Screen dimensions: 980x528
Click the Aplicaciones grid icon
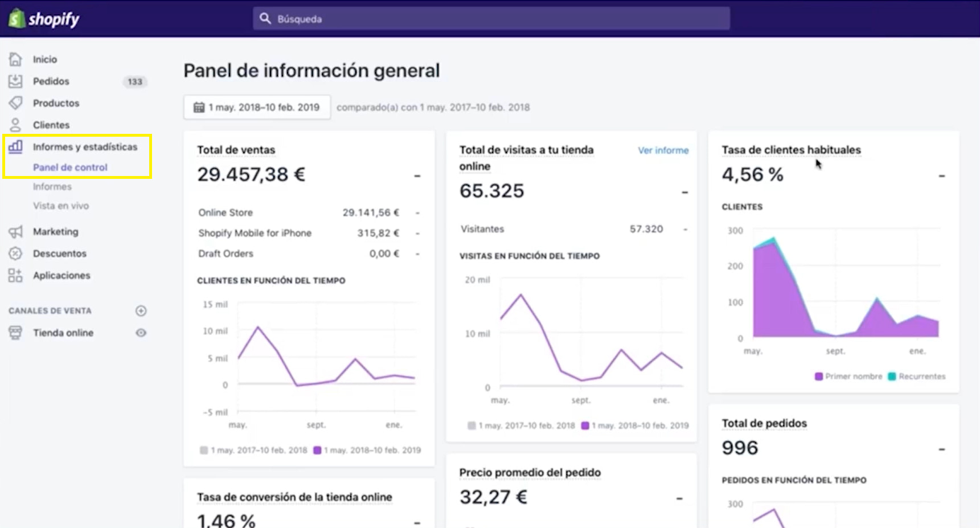click(15, 276)
